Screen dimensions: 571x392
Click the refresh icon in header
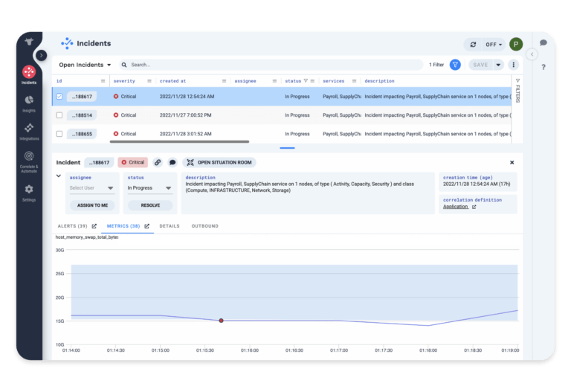tap(472, 45)
